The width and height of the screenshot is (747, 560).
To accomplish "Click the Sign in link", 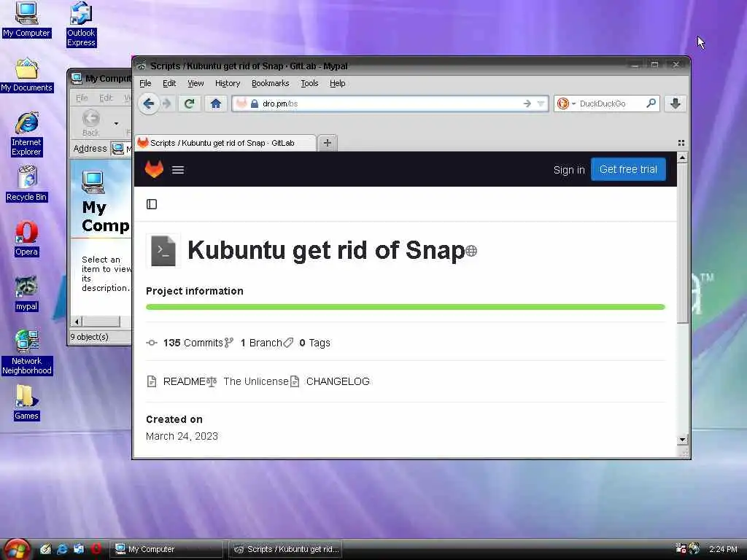I will pyautogui.click(x=569, y=170).
